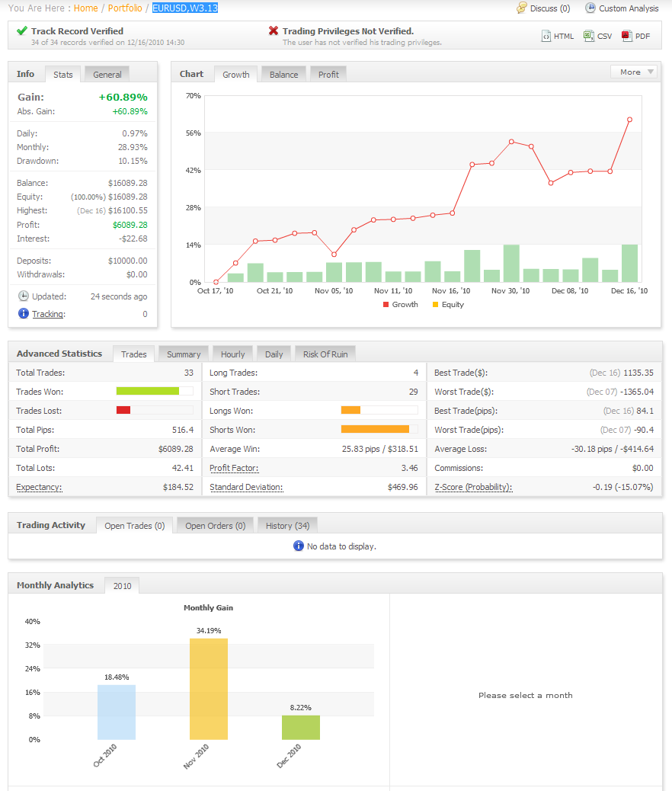Click the last growth chart data point
This screenshot has width=672, height=791.
(629, 120)
